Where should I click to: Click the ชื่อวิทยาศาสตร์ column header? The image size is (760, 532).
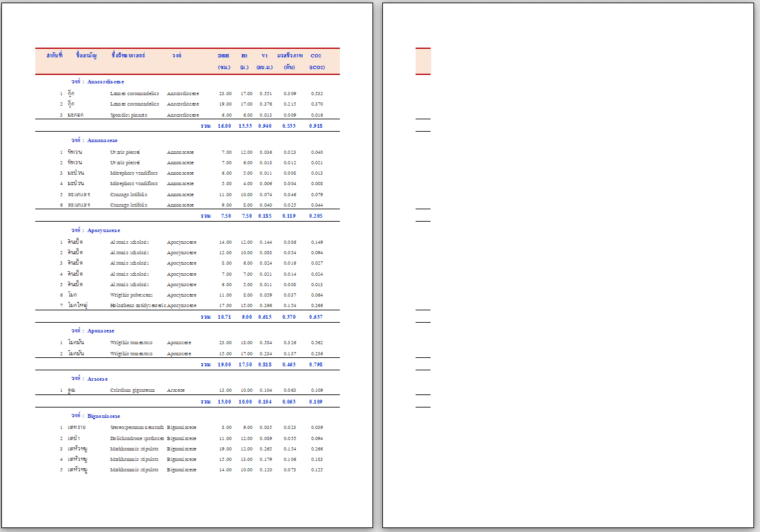[x=129, y=55]
